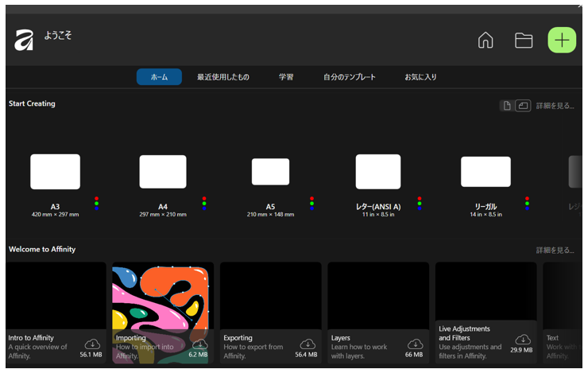588x373 pixels.
Task: Click the A3 preset name label
Action: (x=55, y=207)
